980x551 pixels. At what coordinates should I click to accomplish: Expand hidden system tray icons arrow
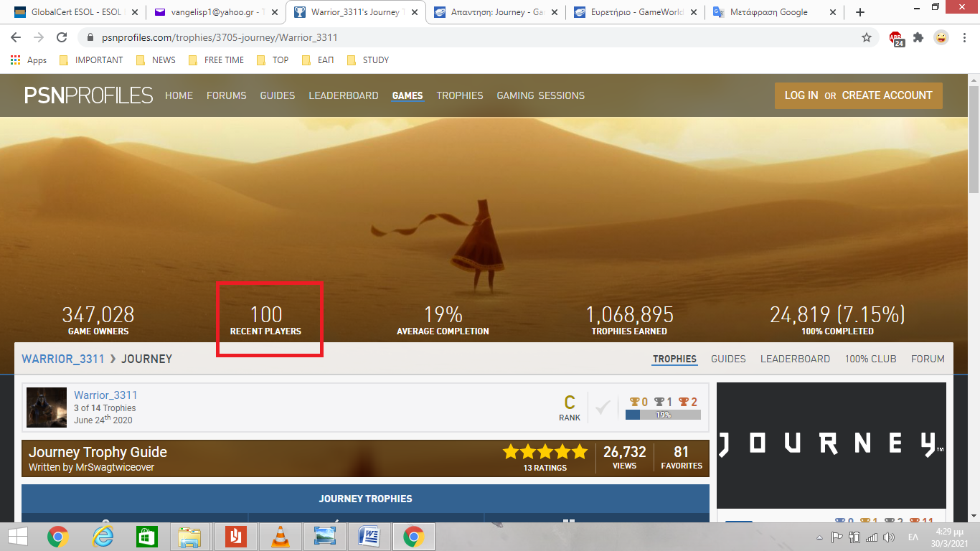[819, 537]
